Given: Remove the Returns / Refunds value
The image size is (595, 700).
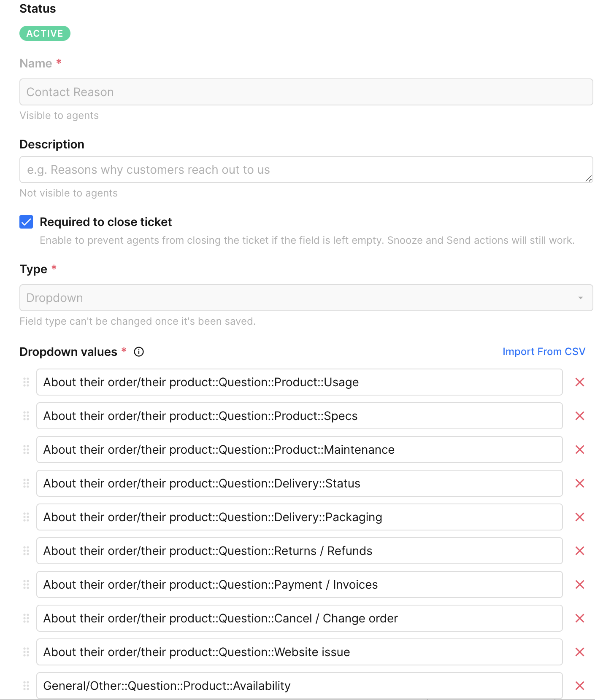Looking at the screenshot, I should click(579, 551).
